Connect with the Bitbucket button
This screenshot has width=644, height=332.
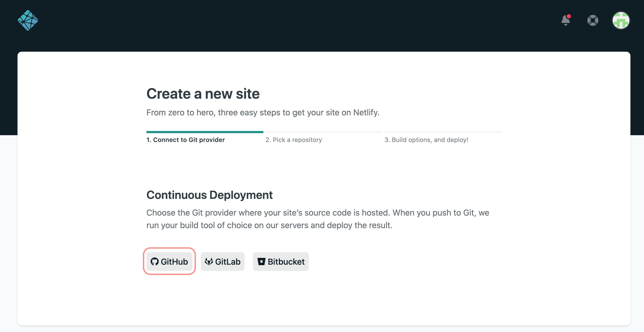(x=281, y=262)
